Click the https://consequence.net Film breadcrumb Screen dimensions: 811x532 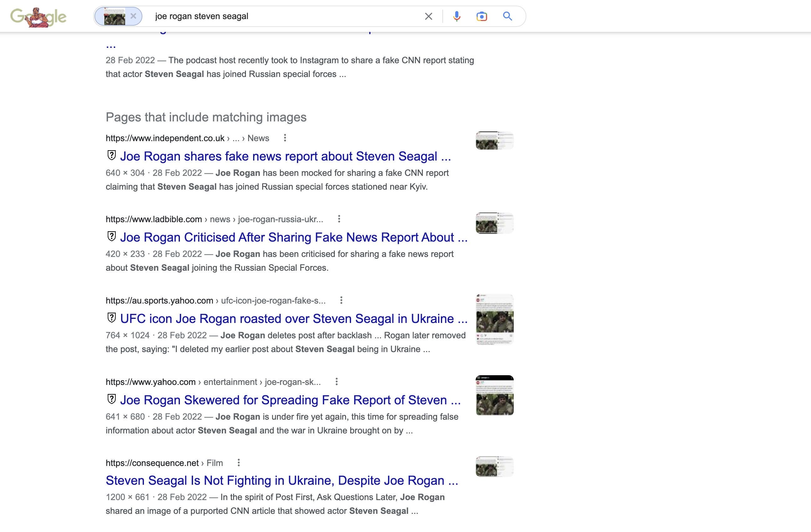[164, 463]
